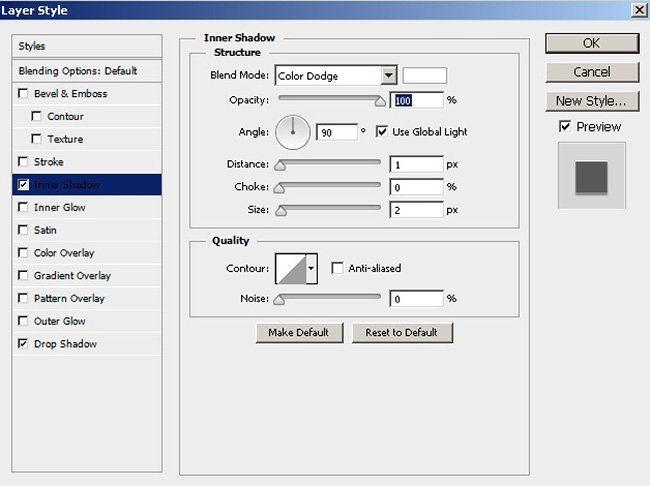Focus the Size value field

pyautogui.click(x=416, y=210)
